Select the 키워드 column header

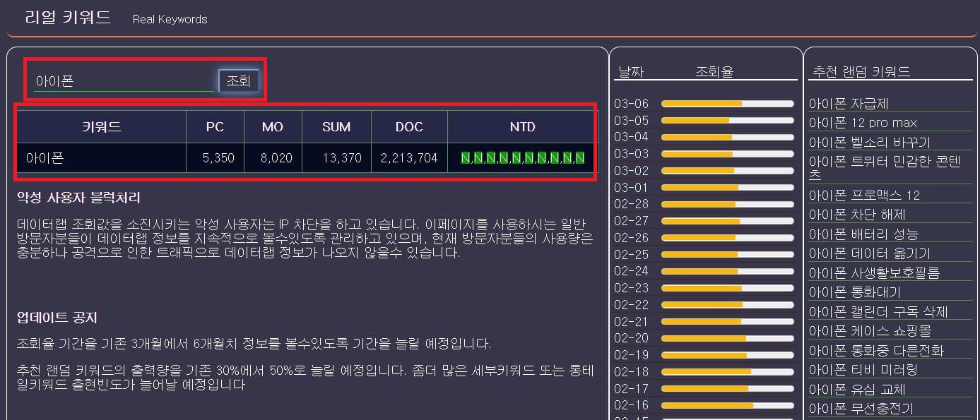100,126
